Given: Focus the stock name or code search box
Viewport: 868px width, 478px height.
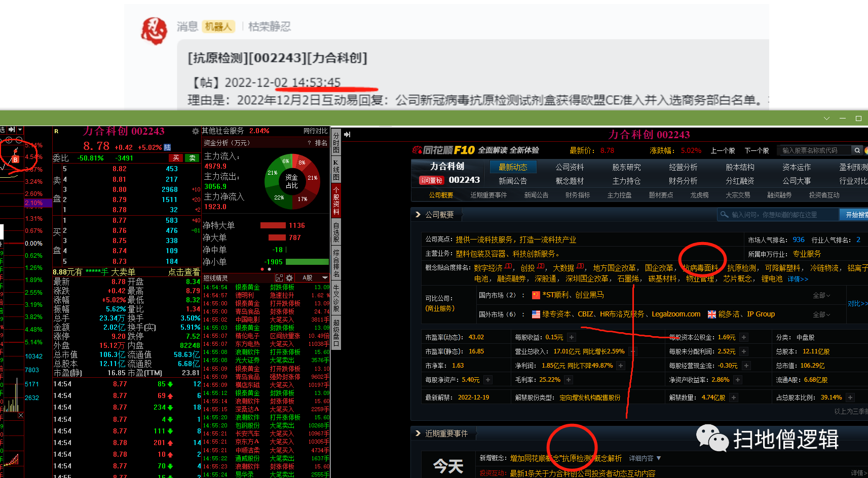Looking at the screenshot, I should pyautogui.click(x=814, y=150).
